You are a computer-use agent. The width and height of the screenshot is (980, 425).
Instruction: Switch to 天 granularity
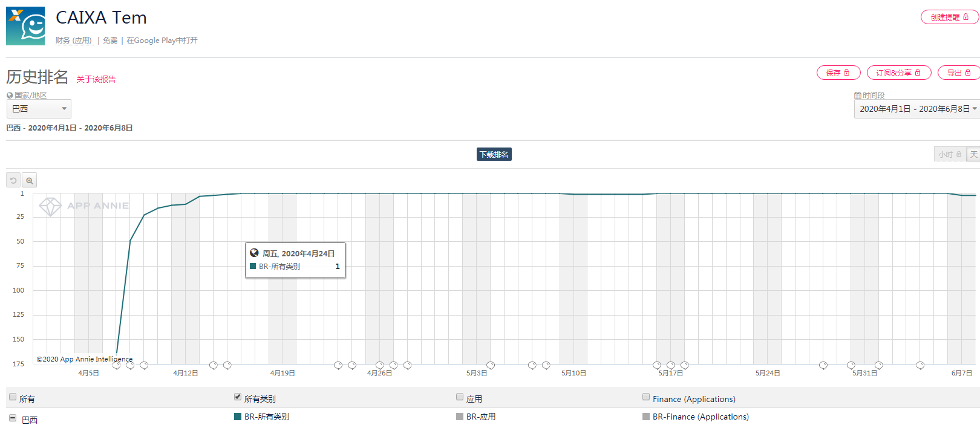coord(973,154)
